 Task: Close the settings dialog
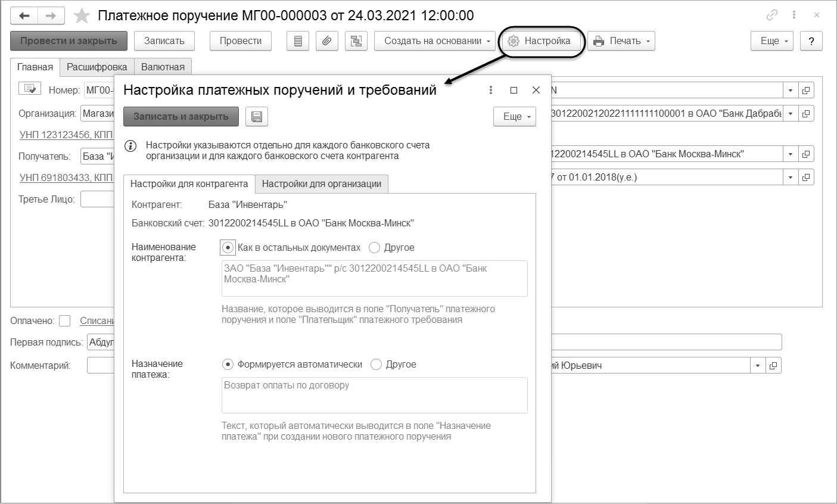(536, 90)
